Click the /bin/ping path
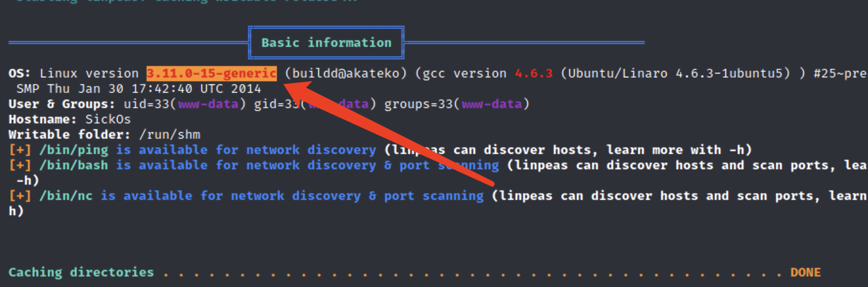868x287 pixels. tap(74, 150)
